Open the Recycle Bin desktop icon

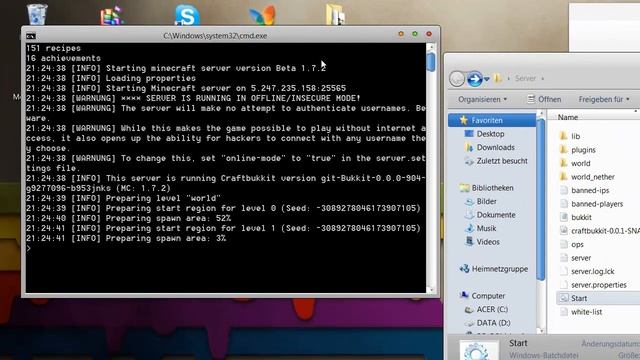tap(37, 14)
